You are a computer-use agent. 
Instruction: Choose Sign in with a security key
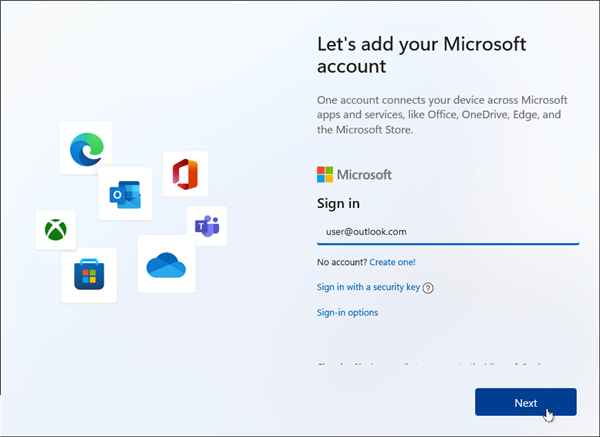(x=368, y=287)
